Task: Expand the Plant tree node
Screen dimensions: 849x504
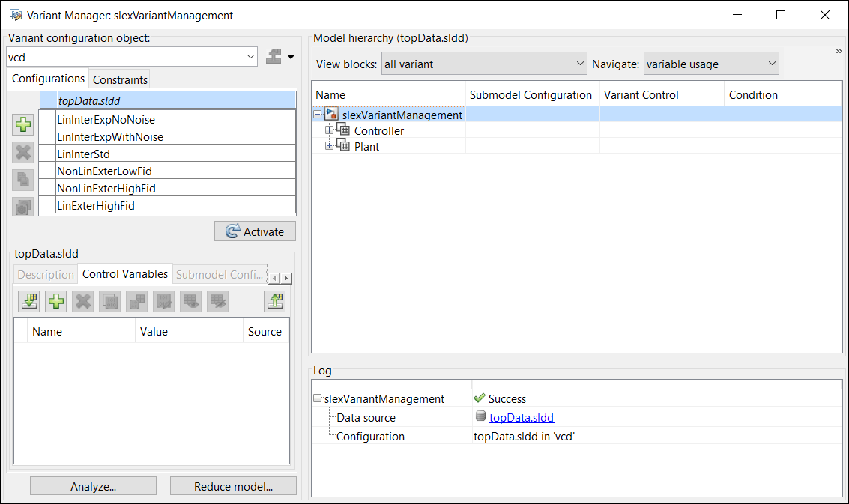Action: pyautogui.click(x=329, y=145)
